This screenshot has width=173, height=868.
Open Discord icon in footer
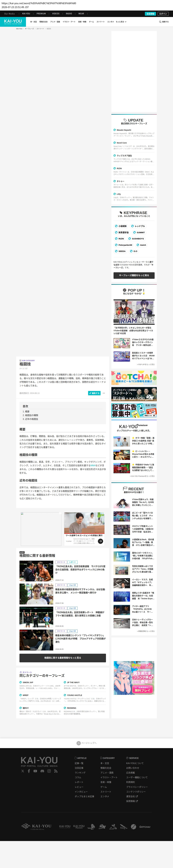(x=42, y=771)
